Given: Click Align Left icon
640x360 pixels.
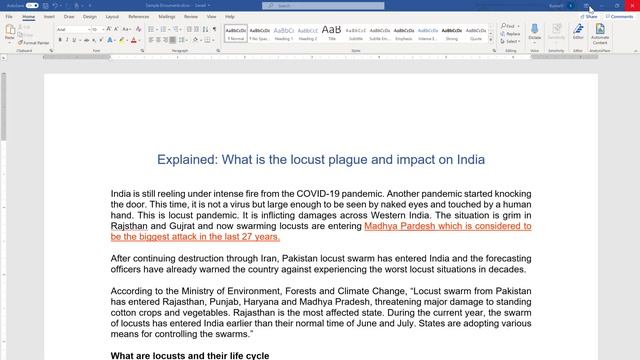Looking at the screenshot, I should [x=151, y=40].
